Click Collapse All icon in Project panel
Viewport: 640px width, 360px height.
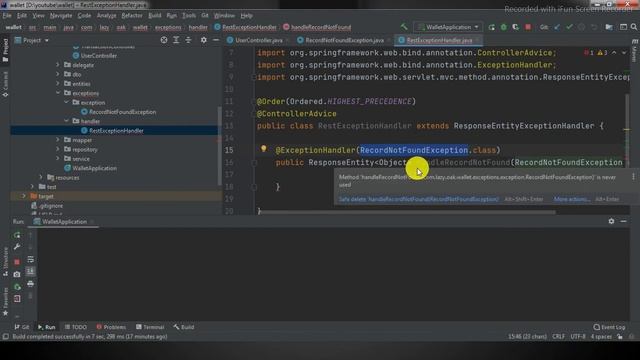click(188, 40)
